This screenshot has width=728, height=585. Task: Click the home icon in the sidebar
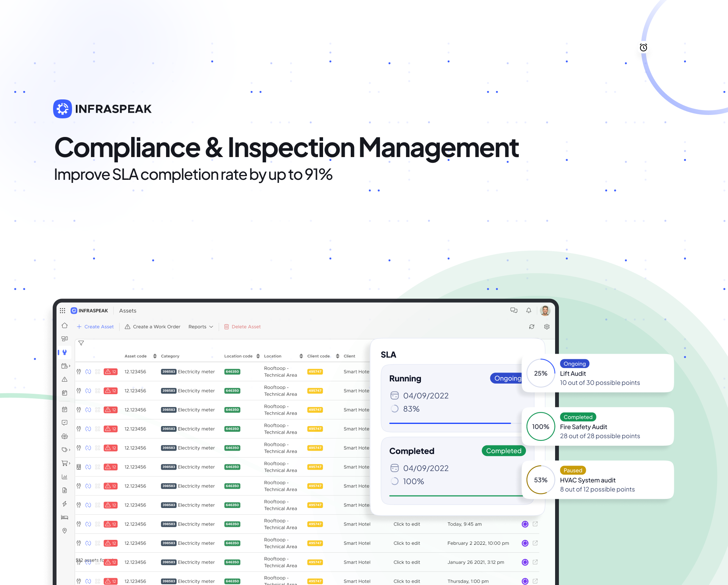(x=64, y=326)
